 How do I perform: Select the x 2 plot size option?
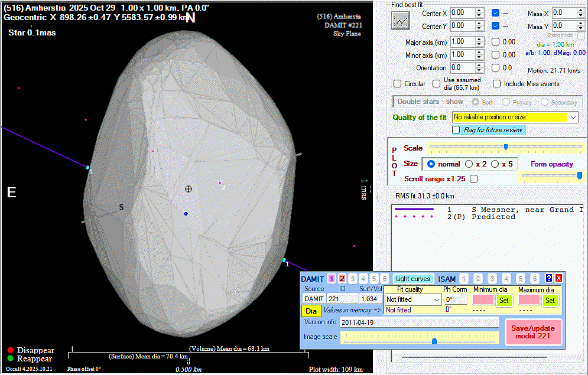tap(470, 164)
